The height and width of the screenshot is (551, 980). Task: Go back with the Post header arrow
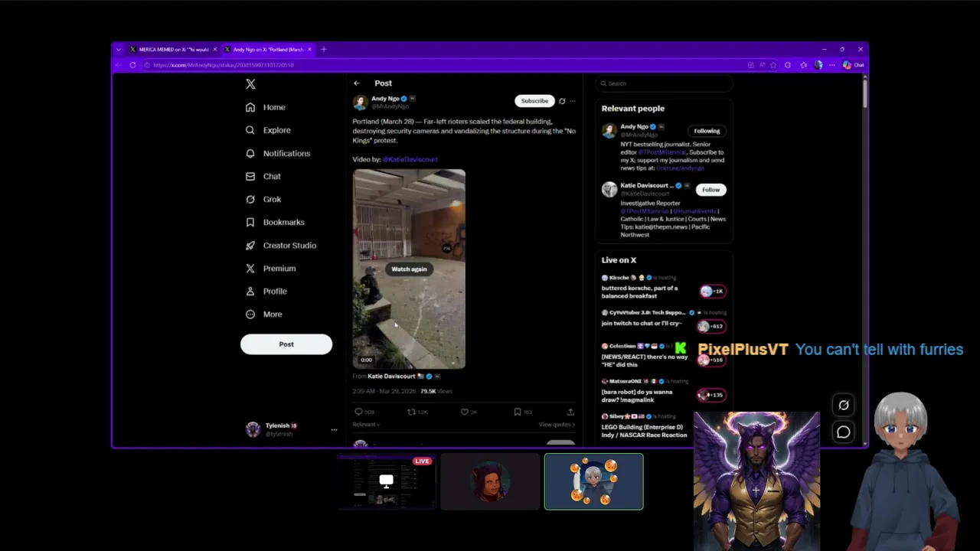(x=357, y=83)
